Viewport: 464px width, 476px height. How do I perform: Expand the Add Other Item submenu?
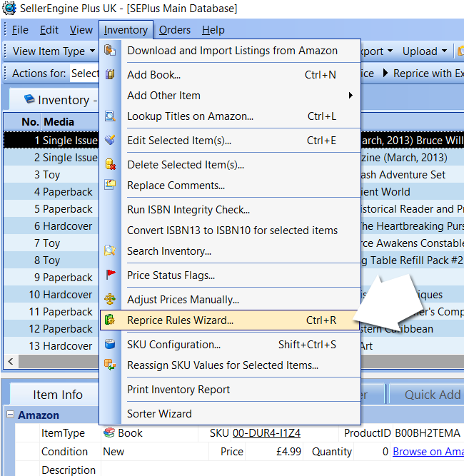230,96
